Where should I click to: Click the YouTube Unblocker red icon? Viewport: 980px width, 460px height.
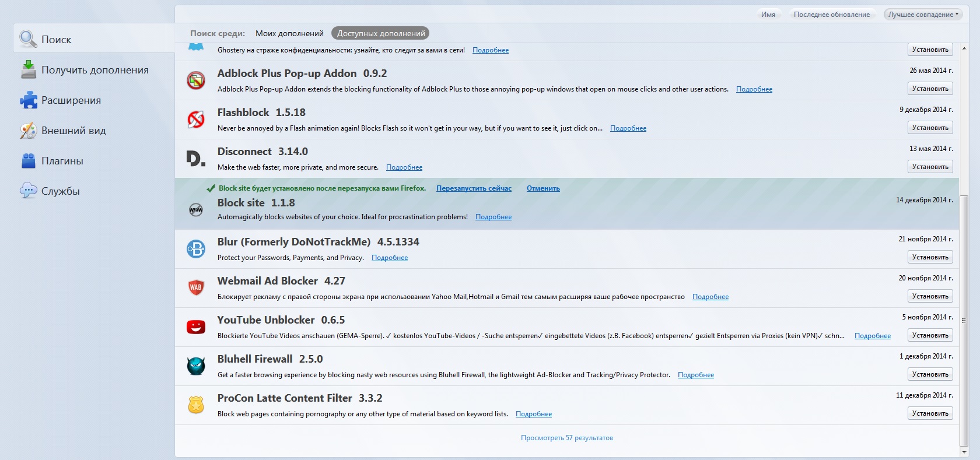pyautogui.click(x=196, y=327)
